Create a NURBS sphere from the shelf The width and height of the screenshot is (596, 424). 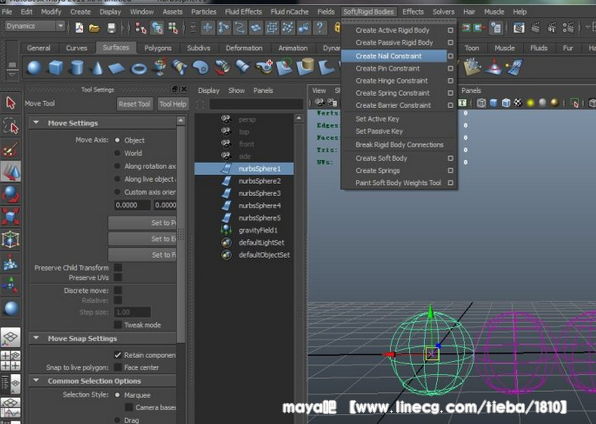(34, 68)
